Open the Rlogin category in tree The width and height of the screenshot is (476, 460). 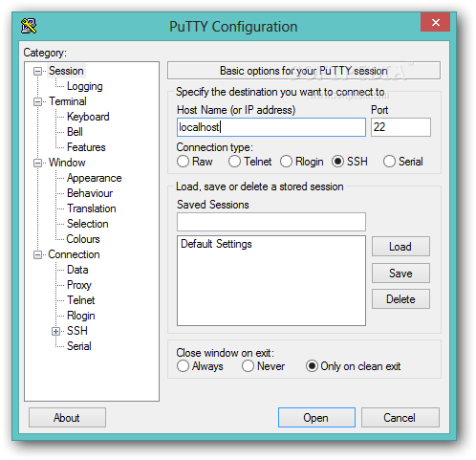point(81,316)
